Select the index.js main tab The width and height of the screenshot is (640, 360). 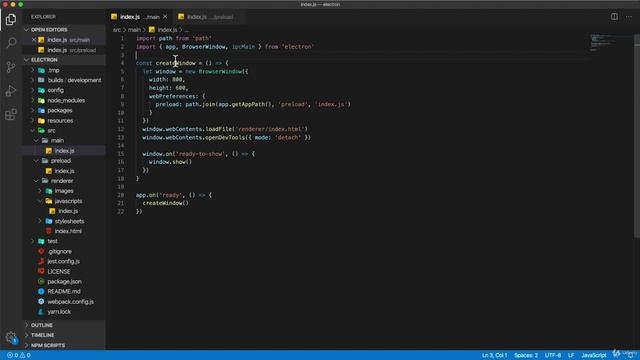[139, 17]
